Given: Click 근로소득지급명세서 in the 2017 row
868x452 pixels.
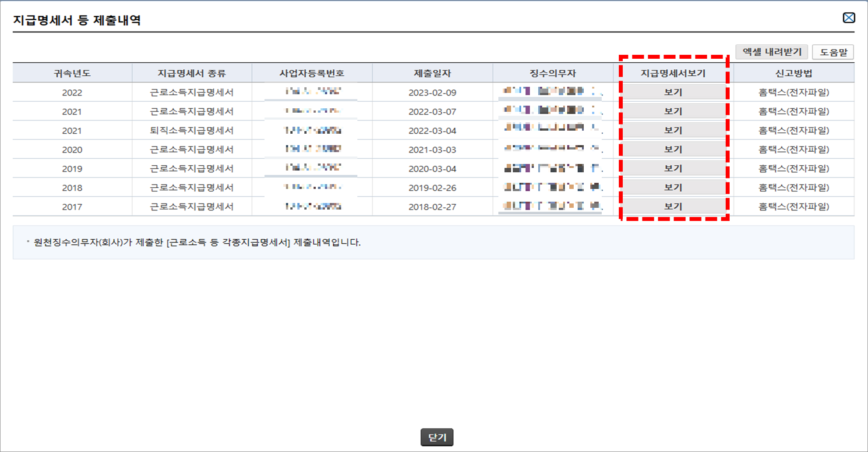Looking at the screenshot, I should point(192,206).
